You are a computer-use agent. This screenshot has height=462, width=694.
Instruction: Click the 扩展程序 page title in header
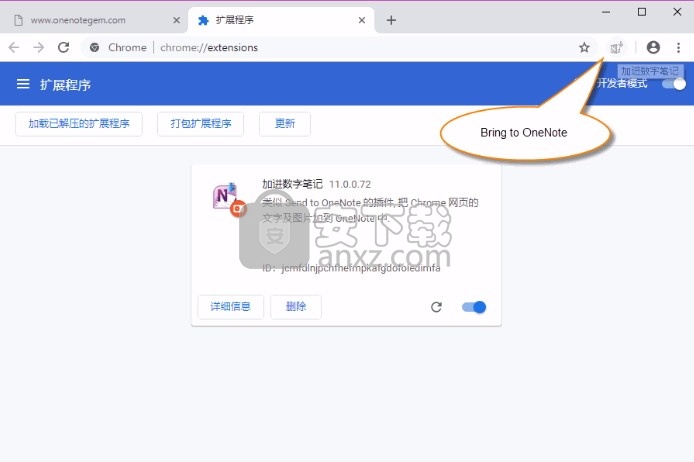[x=66, y=85]
